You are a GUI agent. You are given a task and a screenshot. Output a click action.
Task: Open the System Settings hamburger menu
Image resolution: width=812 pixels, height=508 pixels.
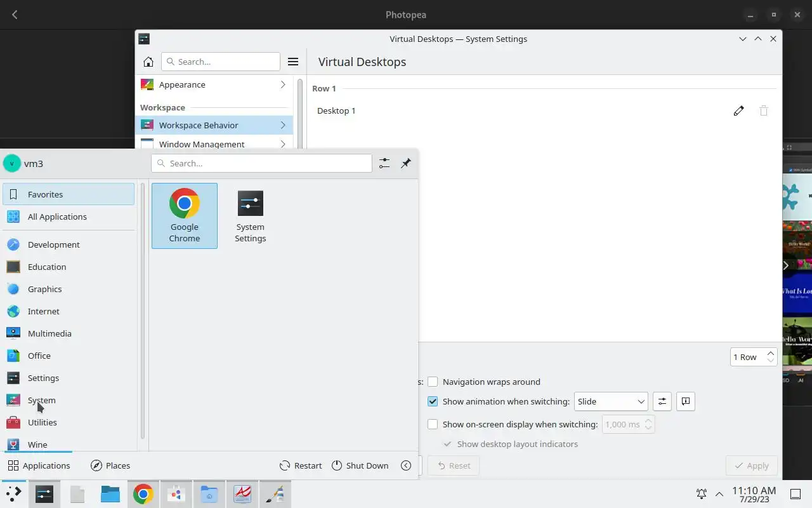(x=293, y=62)
